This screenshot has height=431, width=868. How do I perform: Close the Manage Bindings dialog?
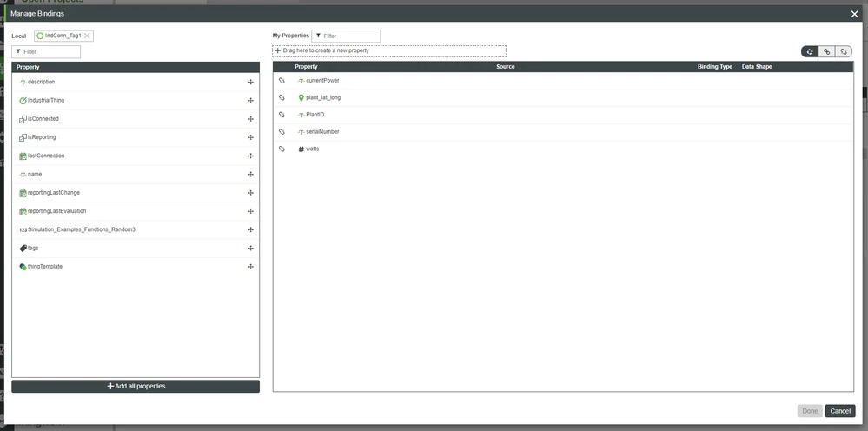(x=854, y=15)
